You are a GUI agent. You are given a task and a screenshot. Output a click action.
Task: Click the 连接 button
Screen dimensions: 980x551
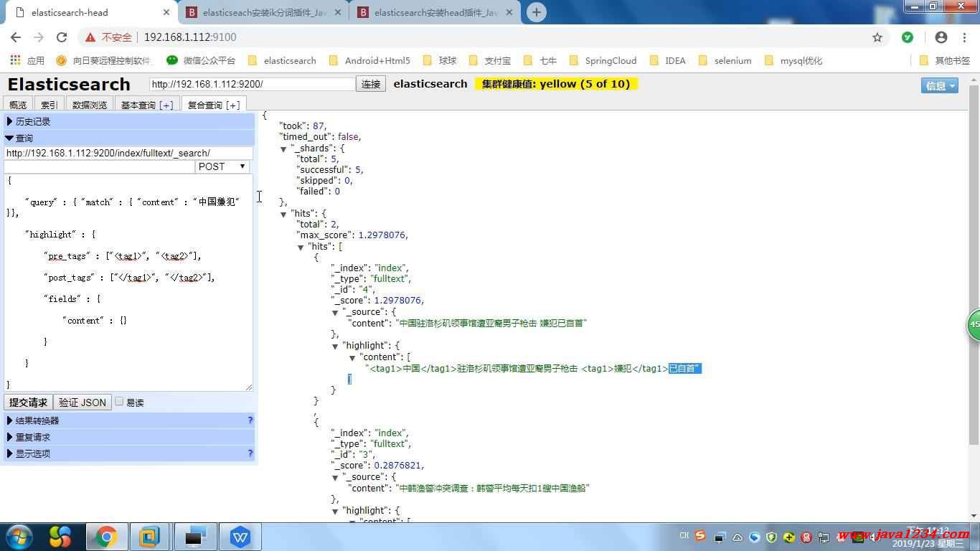pyautogui.click(x=371, y=84)
